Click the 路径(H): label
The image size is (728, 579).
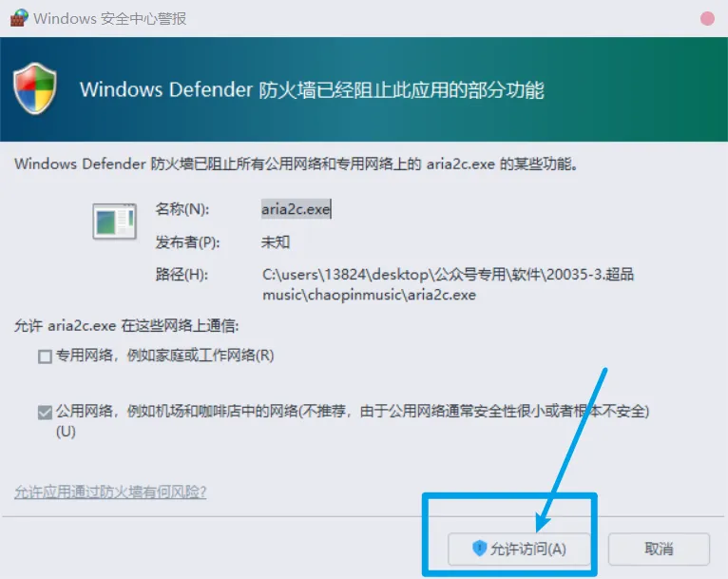click(182, 275)
